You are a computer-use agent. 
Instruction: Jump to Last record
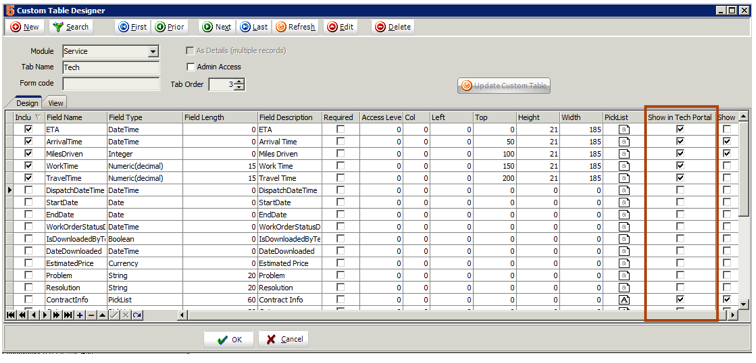click(x=254, y=27)
